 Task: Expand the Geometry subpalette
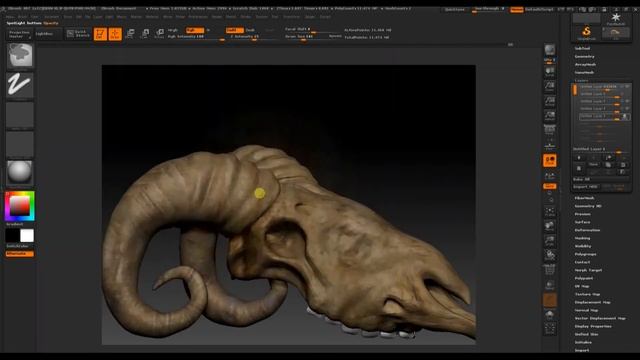point(584,56)
